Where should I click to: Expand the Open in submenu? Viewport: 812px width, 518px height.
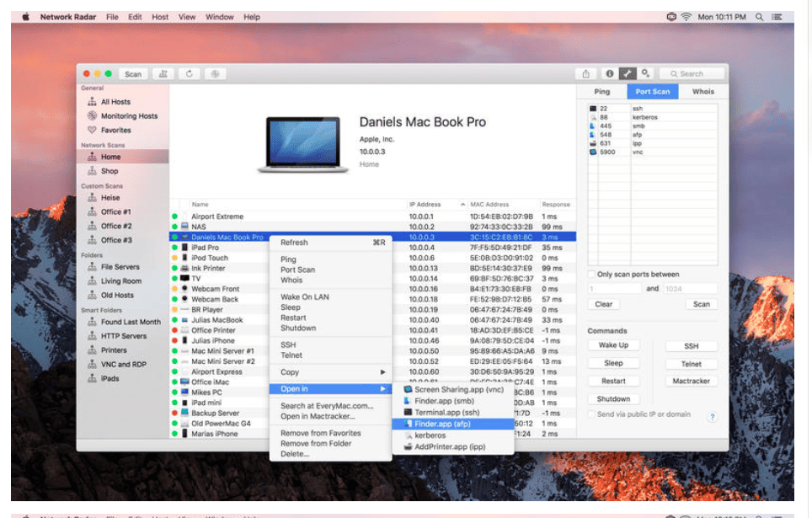click(x=330, y=389)
